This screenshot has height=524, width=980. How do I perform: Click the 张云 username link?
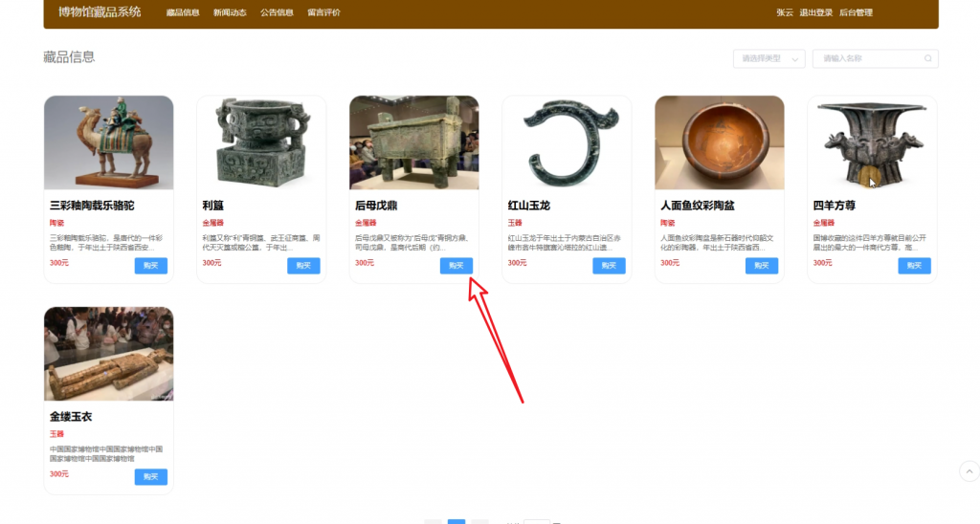[784, 12]
